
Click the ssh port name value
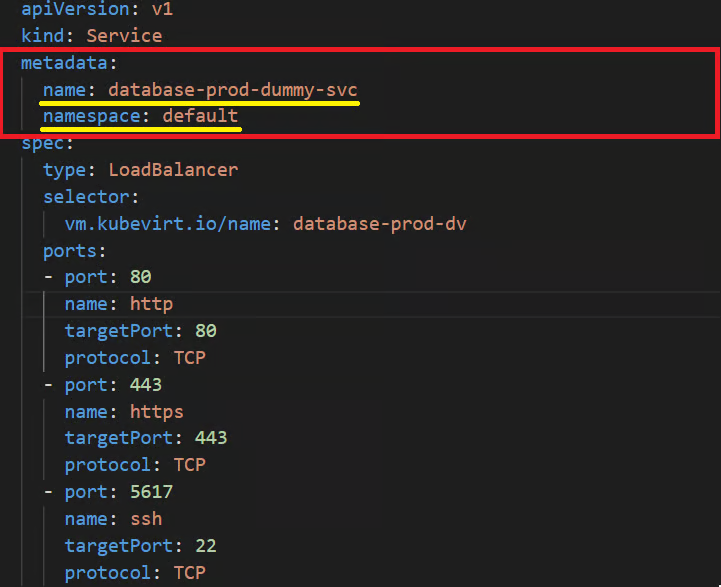pos(146,519)
